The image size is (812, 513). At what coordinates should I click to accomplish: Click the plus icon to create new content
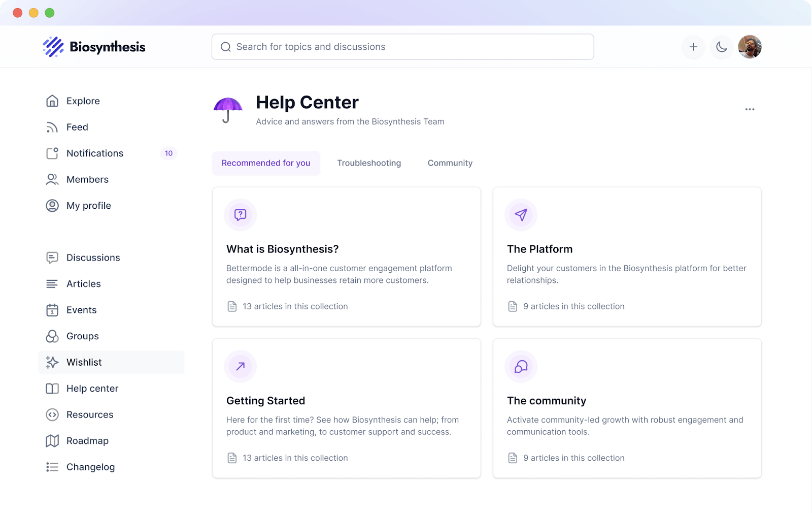693,47
